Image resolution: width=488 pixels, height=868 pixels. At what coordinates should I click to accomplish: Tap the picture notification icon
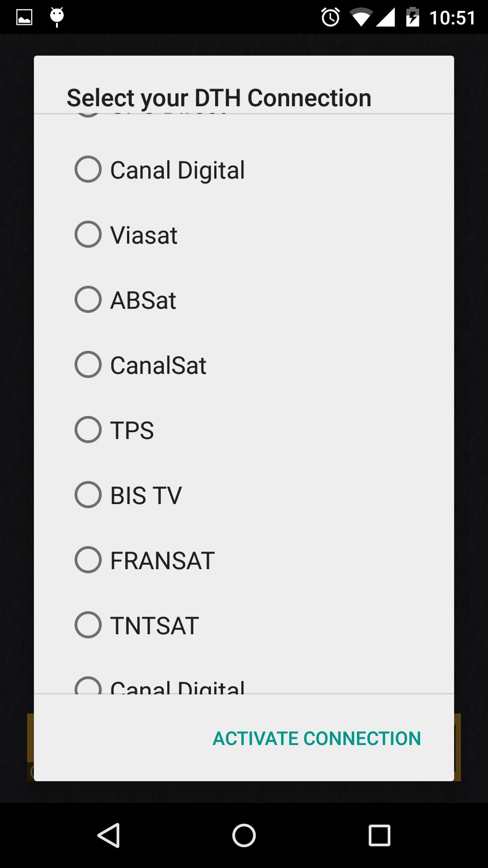coord(24,18)
